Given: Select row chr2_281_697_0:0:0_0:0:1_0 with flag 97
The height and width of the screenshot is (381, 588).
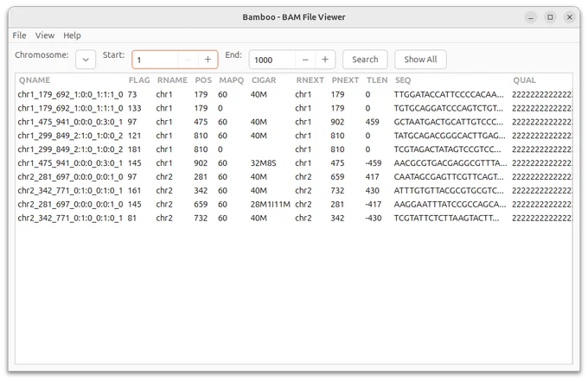Looking at the screenshot, I should click(x=294, y=177).
